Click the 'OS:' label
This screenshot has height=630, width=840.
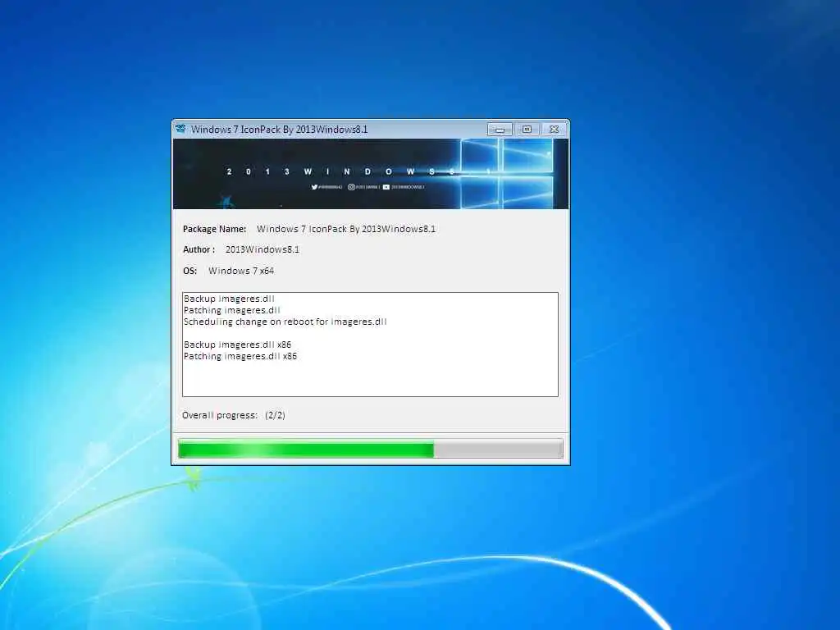point(189,271)
